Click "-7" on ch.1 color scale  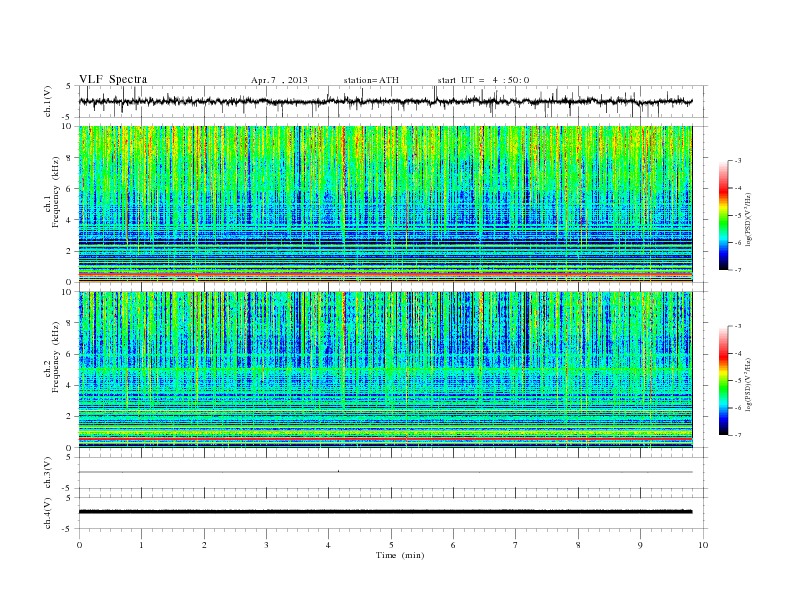pos(738,270)
